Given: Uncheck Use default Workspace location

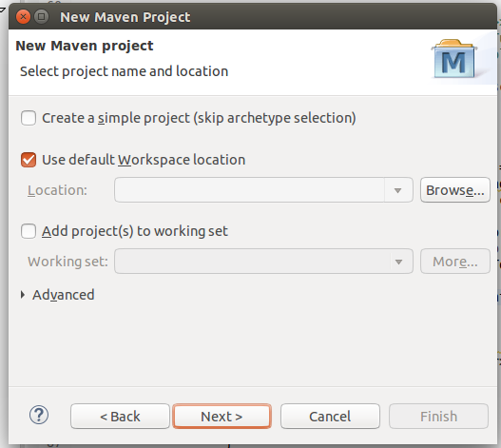Looking at the screenshot, I should pos(29,160).
